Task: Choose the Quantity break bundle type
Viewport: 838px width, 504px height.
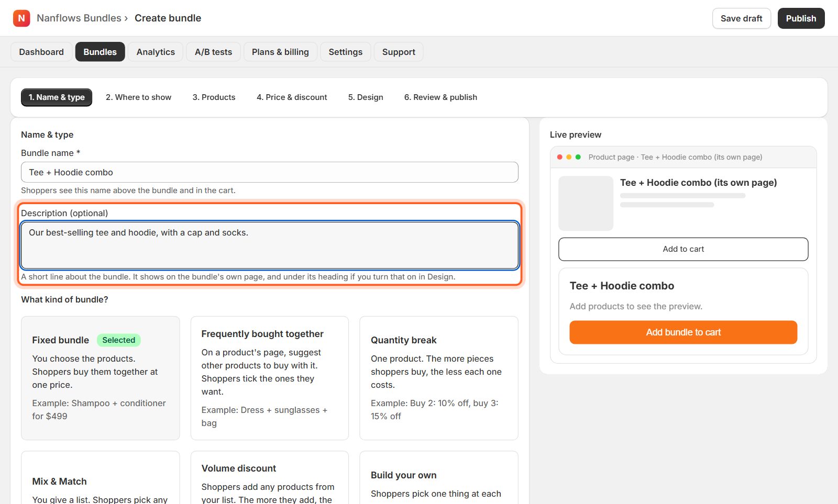Action: click(x=439, y=378)
